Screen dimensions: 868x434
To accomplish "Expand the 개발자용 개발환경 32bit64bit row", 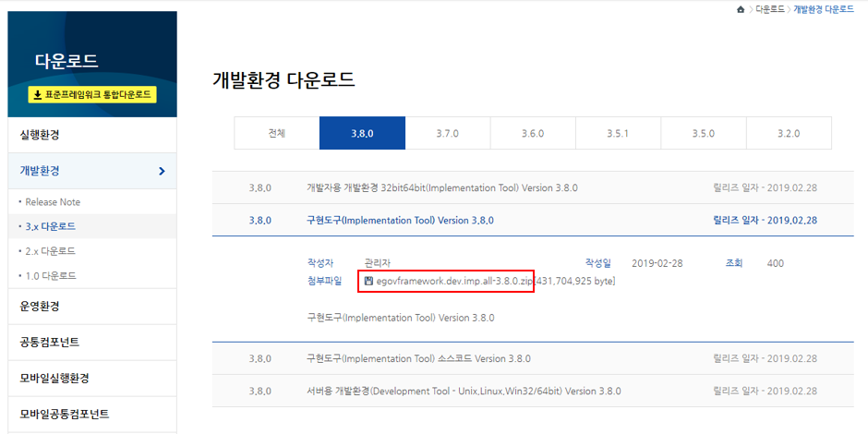I will (441, 187).
